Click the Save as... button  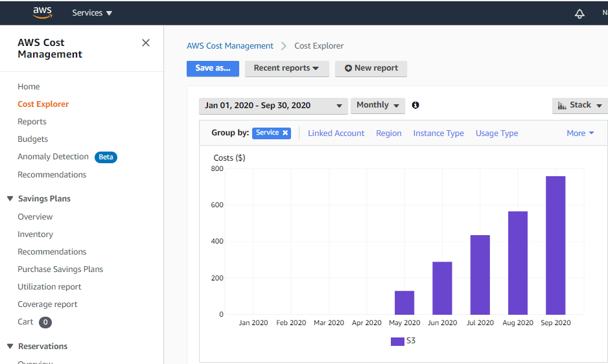click(x=213, y=68)
